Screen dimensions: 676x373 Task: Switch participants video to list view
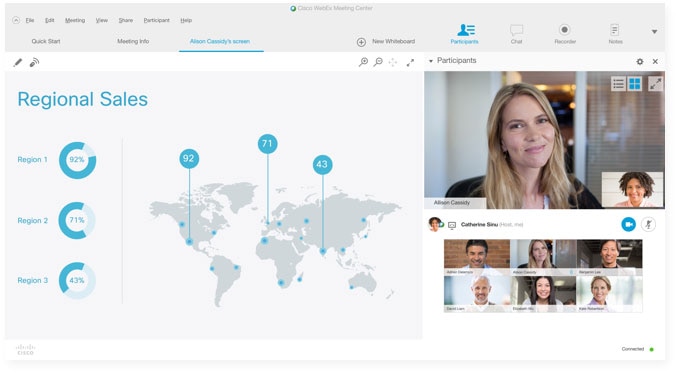click(x=618, y=84)
